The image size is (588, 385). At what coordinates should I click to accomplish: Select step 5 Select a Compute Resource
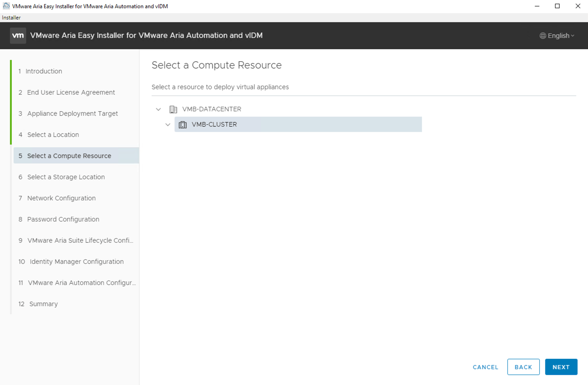(76, 156)
